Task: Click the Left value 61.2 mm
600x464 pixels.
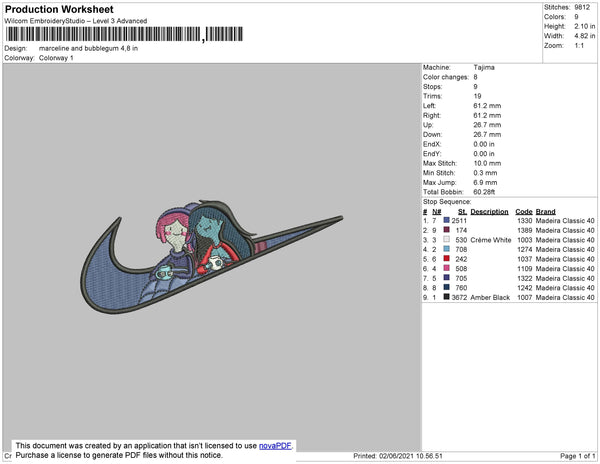Action: point(487,106)
